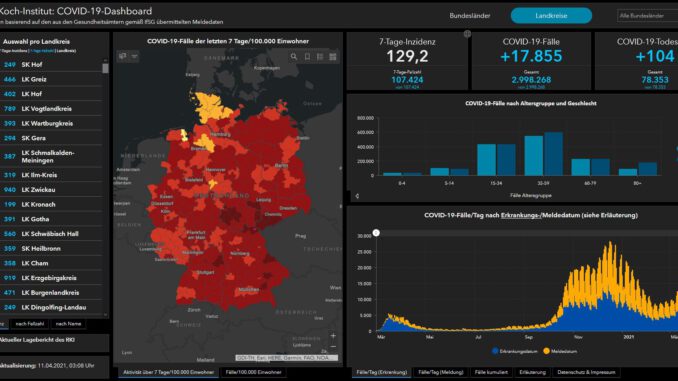Sort district list nach Name

(68, 323)
